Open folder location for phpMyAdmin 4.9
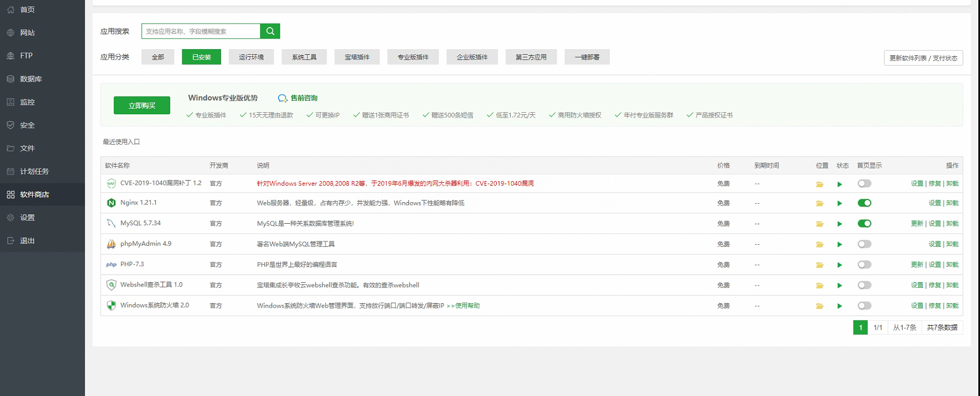This screenshot has width=980, height=396. click(x=820, y=244)
